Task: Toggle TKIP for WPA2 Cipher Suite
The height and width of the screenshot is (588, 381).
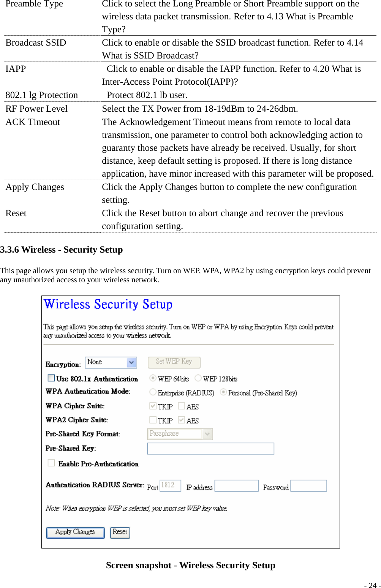Action: pos(153,420)
